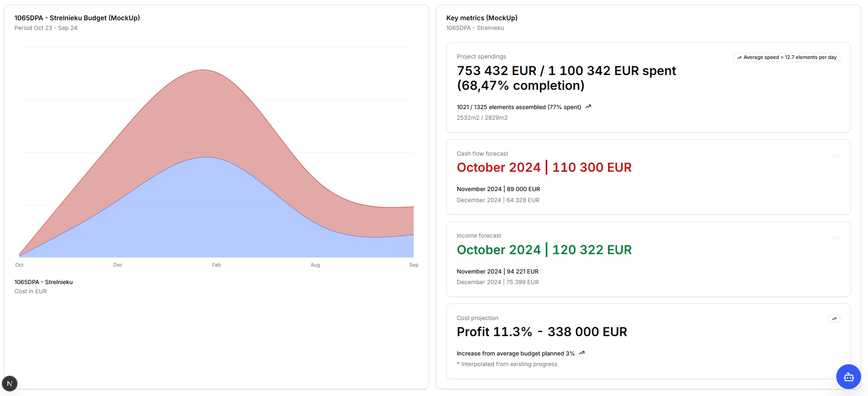The image size is (868, 396).
Task: Click the trend arrow in the Average speed badge
Action: pos(739,57)
